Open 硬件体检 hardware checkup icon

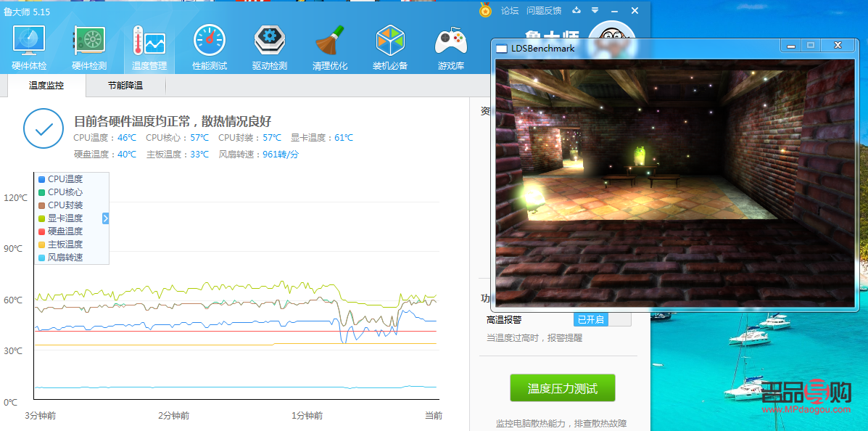pos(29,45)
